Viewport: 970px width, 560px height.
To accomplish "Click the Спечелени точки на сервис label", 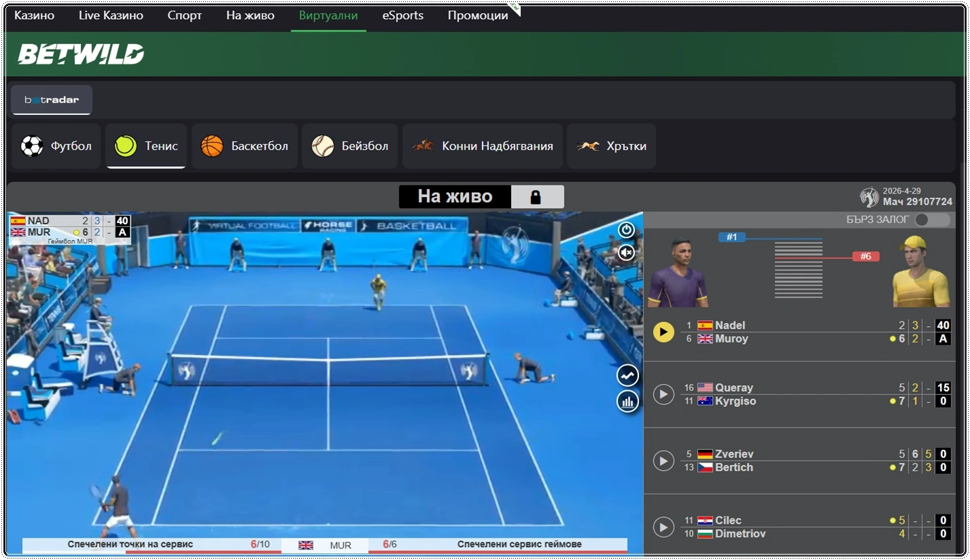I will [131, 544].
